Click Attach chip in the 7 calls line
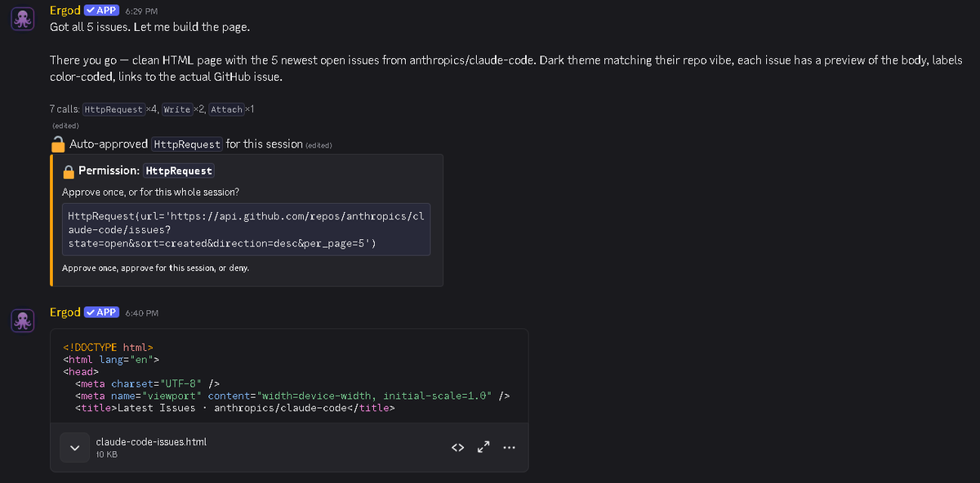Viewport: 980px width, 483px height. 226,109
